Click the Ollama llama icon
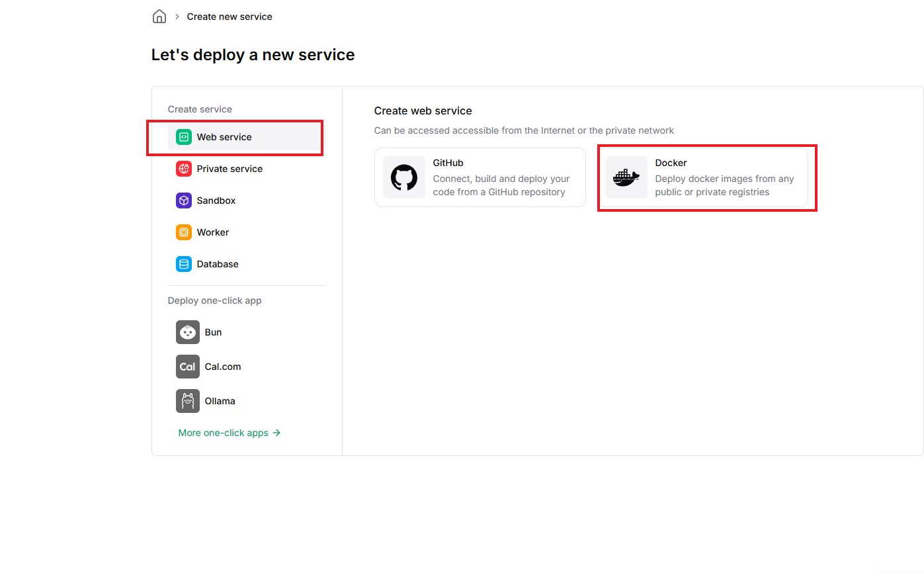 [188, 401]
